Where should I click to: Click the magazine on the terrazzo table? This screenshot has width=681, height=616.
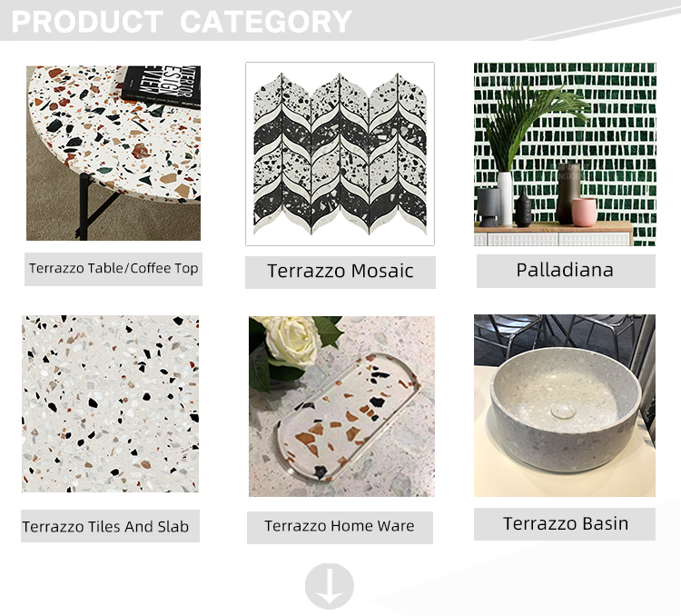pyautogui.click(x=162, y=85)
